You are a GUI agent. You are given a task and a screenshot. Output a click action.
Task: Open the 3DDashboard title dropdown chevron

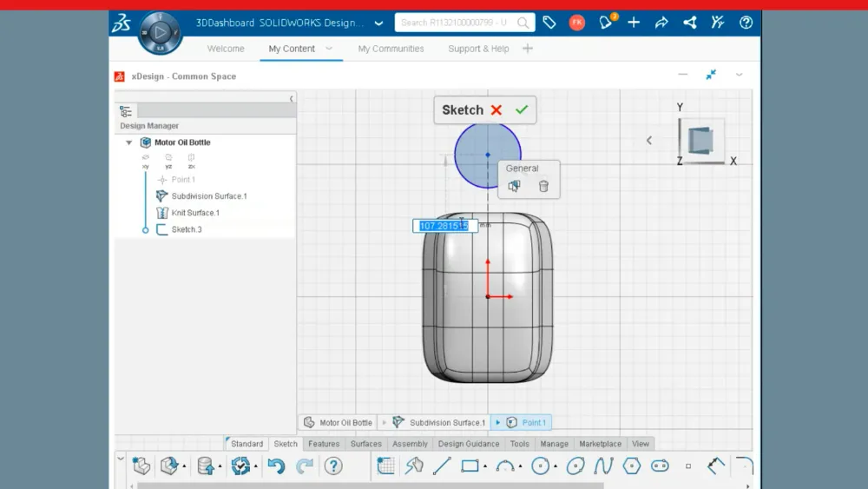(378, 23)
